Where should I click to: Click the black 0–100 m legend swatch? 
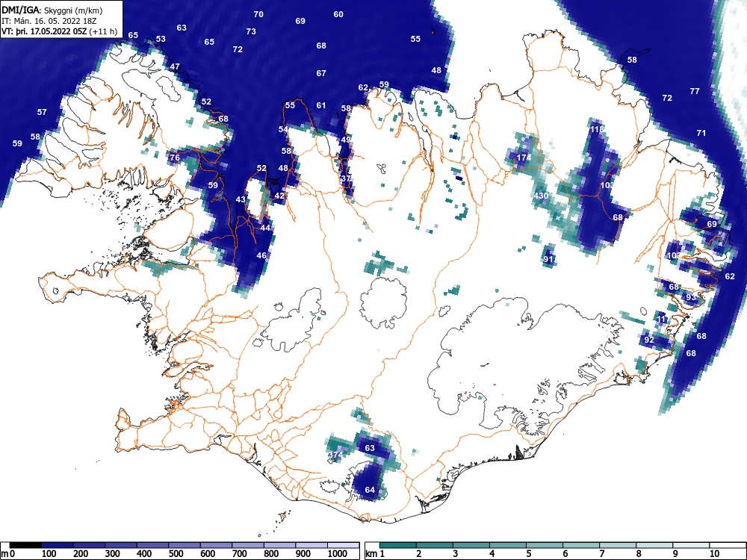25,545
